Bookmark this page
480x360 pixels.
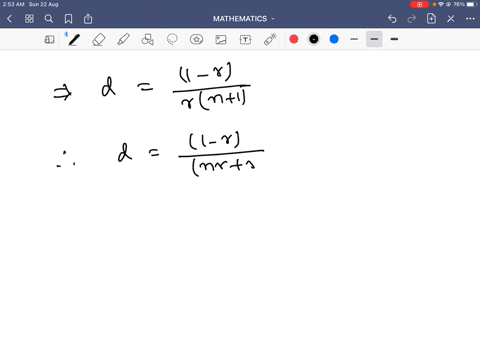pyautogui.click(x=68, y=19)
